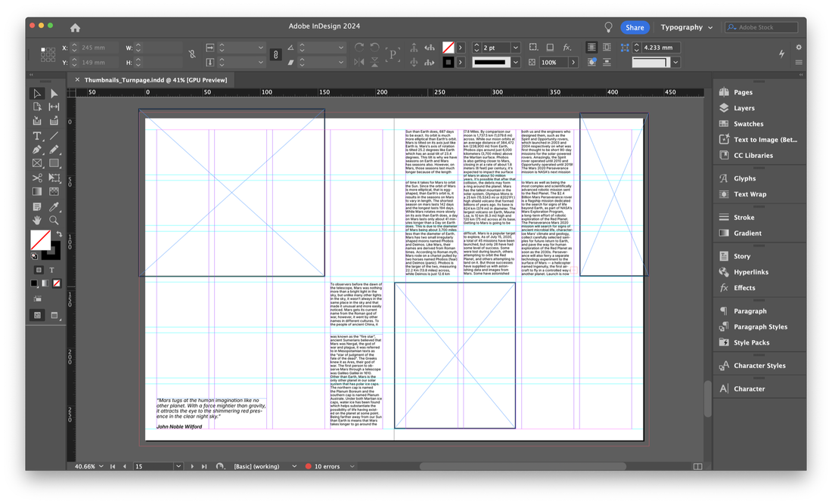Toggle Normal view mode button
Screen dimensions: 832x504
point(38,315)
